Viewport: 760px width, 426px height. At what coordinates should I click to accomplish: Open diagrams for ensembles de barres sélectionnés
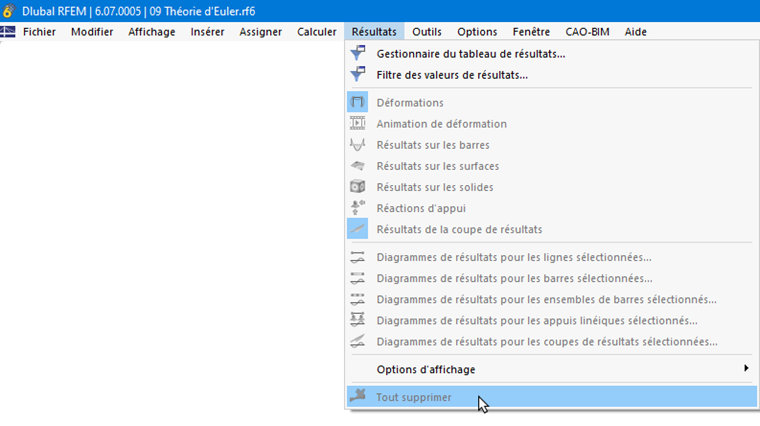tap(551, 299)
